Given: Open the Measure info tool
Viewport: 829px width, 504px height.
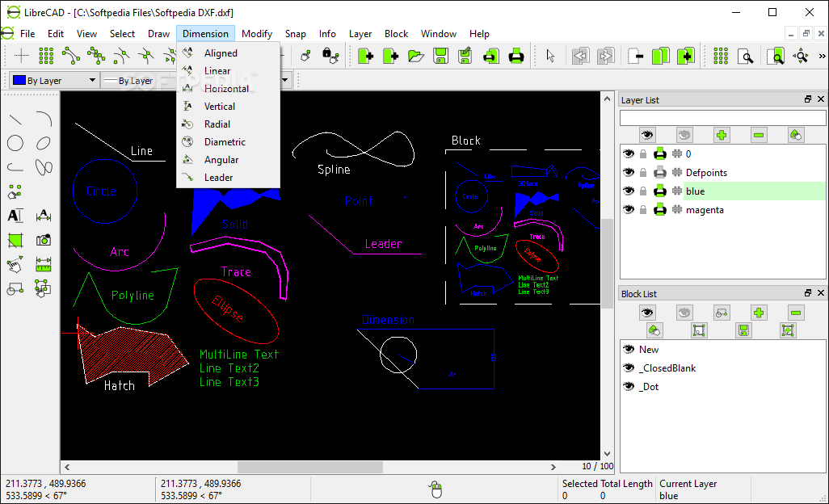Looking at the screenshot, I should [44, 264].
